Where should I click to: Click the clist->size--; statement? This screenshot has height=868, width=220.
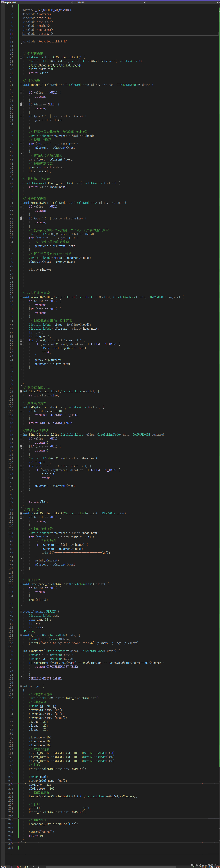coord(40,270)
